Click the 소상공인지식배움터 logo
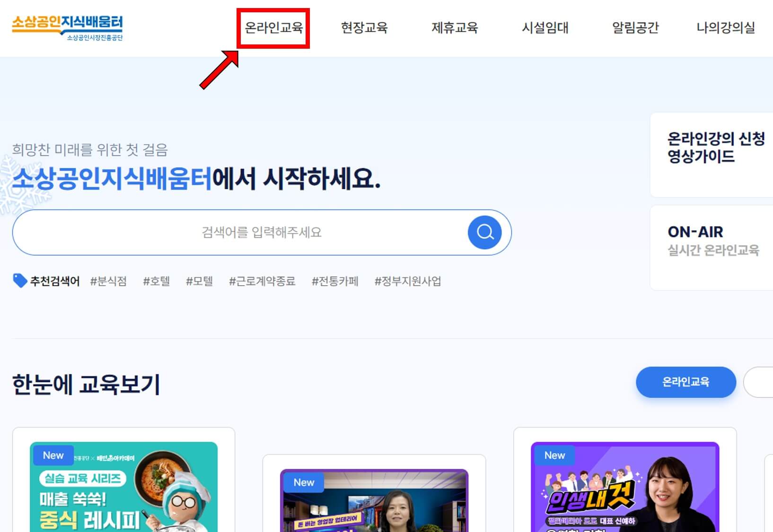The height and width of the screenshot is (532, 773). point(68,27)
